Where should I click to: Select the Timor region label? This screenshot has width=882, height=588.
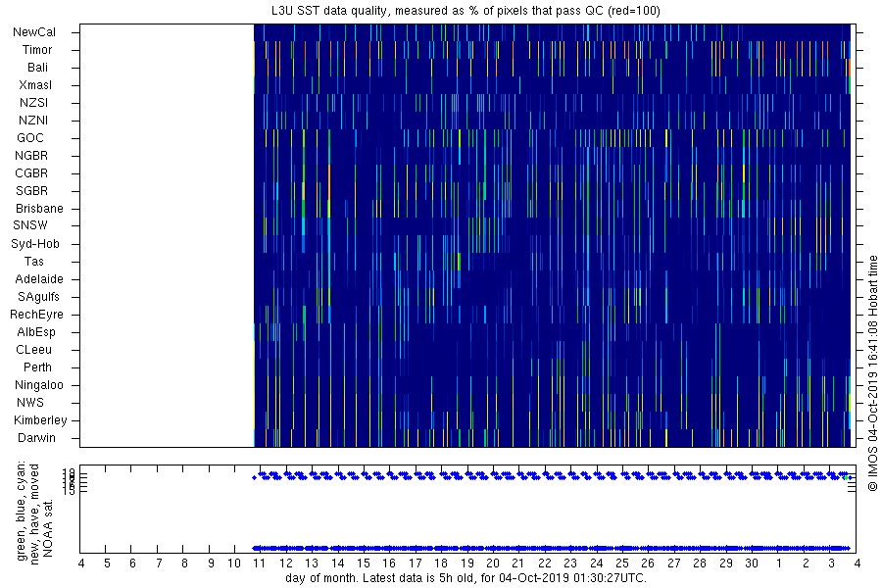pos(37,50)
